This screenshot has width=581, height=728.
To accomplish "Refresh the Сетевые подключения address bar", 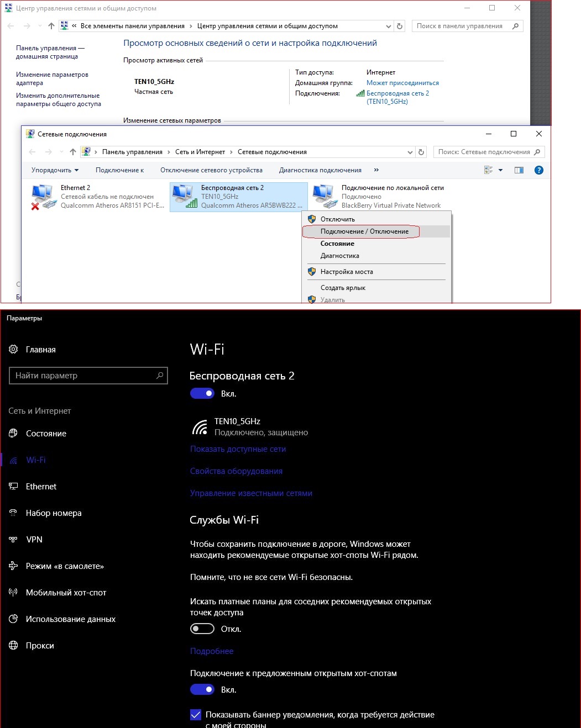I will pos(421,152).
